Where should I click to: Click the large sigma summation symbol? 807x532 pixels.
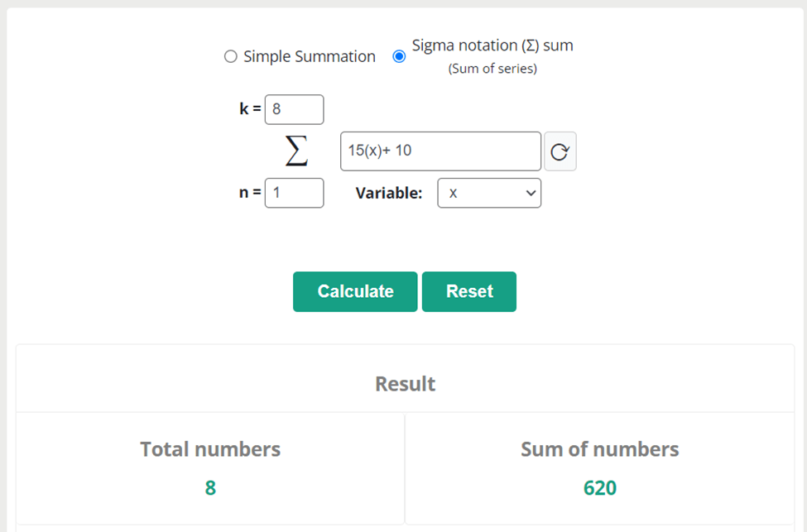296,151
